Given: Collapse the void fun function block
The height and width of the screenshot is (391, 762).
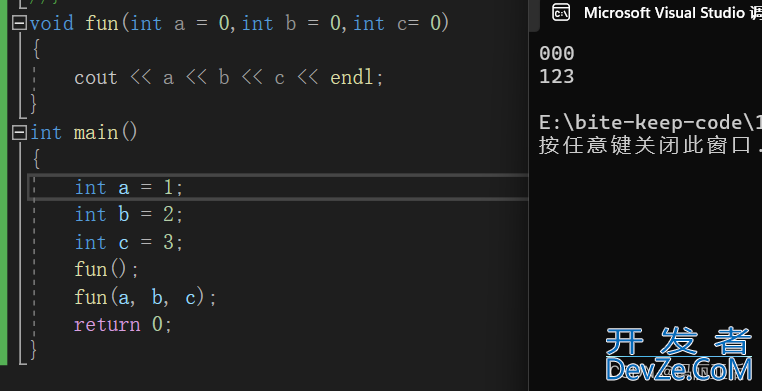Looking at the screenshot, I should [x=19, y=24].
